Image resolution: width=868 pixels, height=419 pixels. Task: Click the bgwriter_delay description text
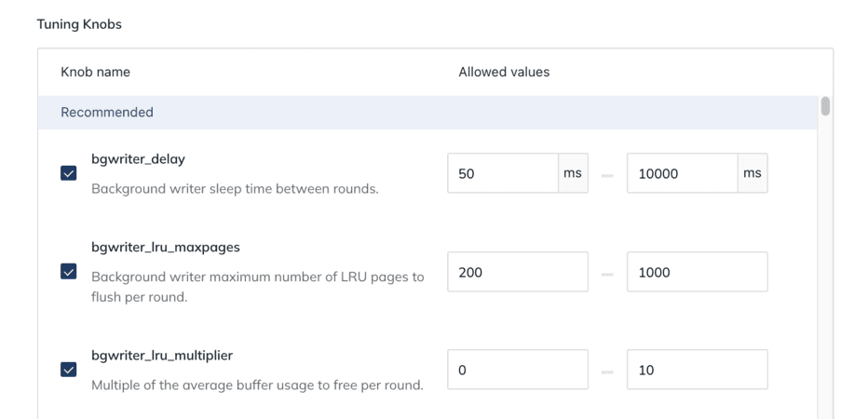(x=235, y=189)
